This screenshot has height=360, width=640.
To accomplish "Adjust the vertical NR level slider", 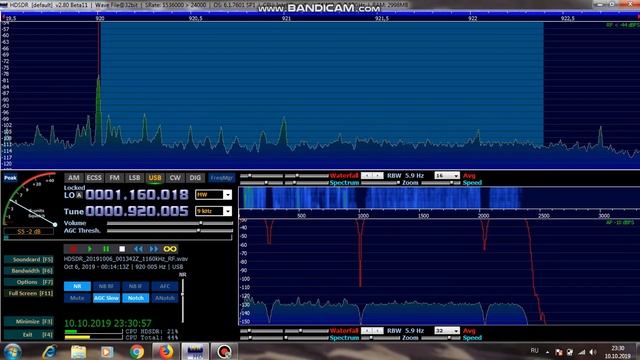I will click(182, 300).
